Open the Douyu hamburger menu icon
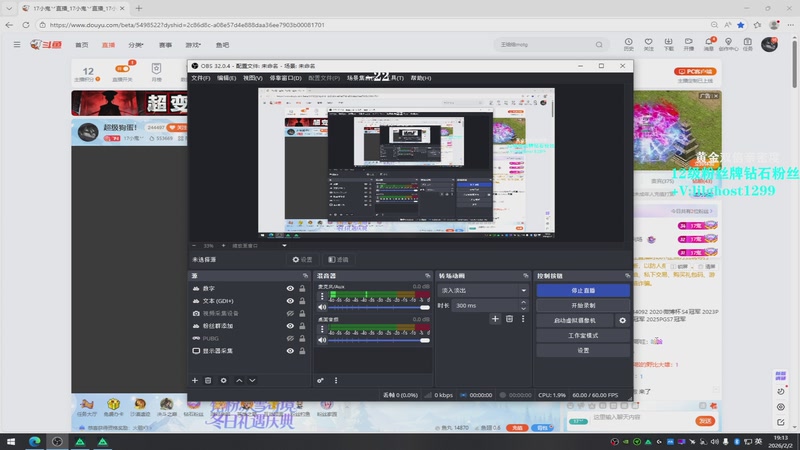800x450 pixels. [x=17, y=44]
